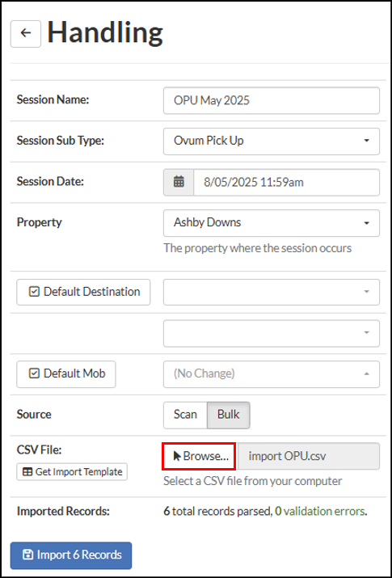Click the table icon on Get Import Template
Screen dimensions: 392x578
[27, 472]
